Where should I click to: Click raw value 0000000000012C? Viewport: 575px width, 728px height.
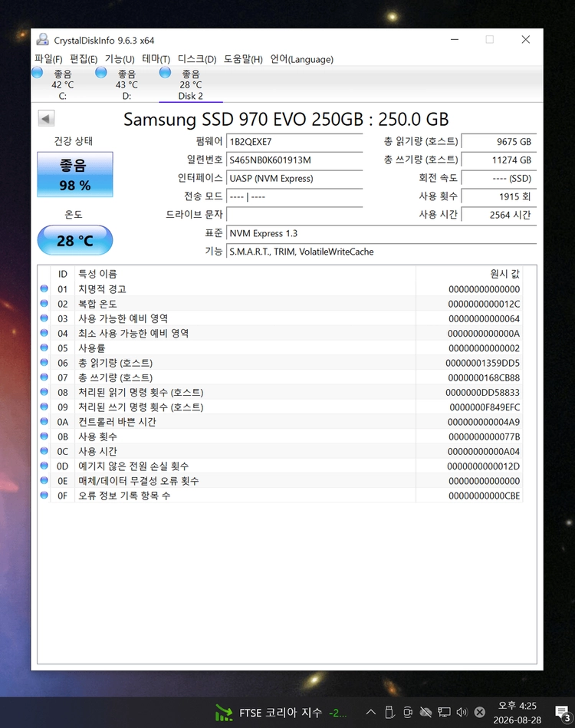click(484, 304)
